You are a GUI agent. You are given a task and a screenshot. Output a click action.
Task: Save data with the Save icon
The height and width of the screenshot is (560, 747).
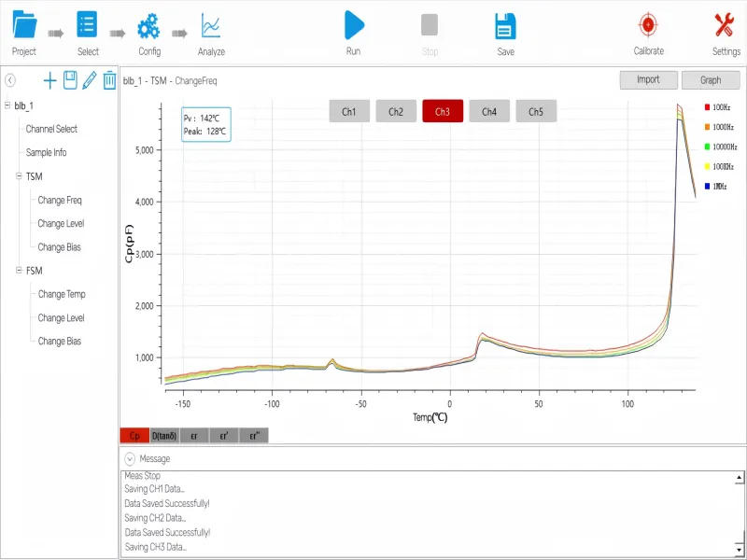tap(505, 25)
